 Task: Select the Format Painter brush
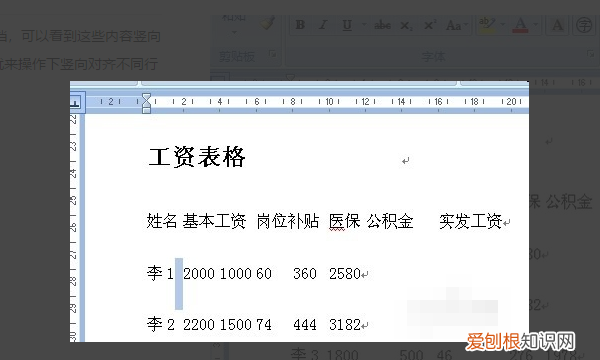pos(268,23)
